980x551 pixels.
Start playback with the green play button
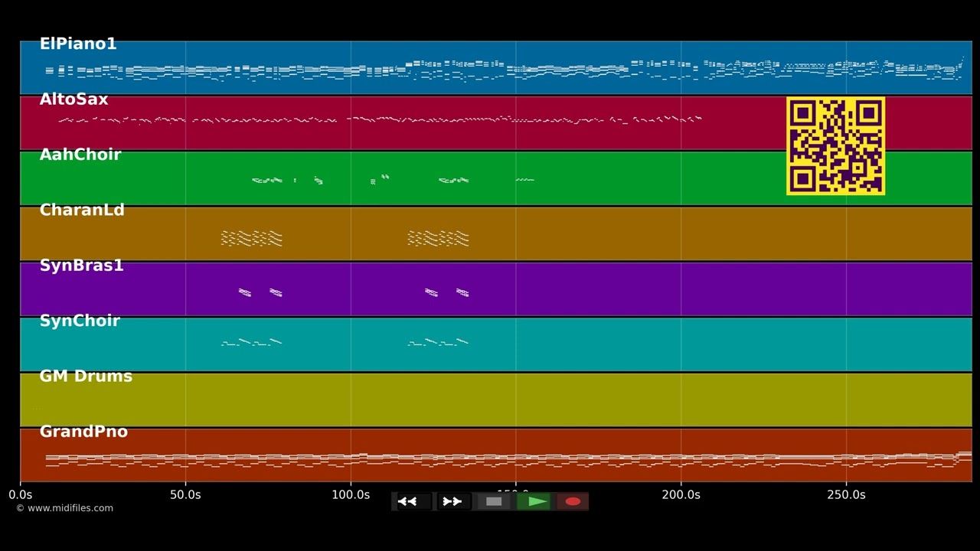pyautogui.click(x=534, y=501)
